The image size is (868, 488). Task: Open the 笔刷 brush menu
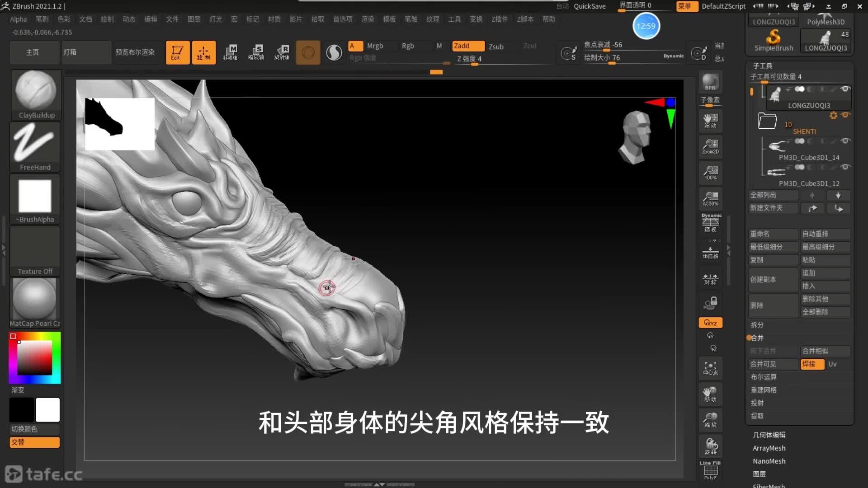tap(42, 19)
